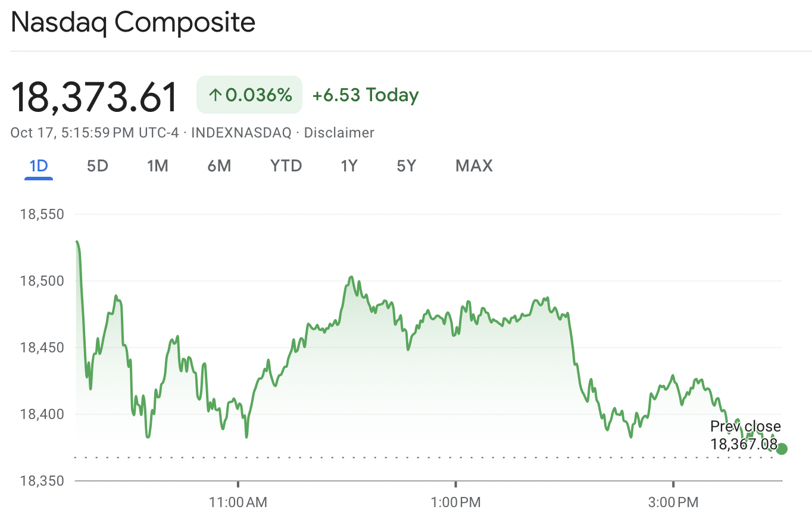The height and width of the screenshot is (519, 812).
Task: Click the +6.53 Today text
Action: [365, 94]
